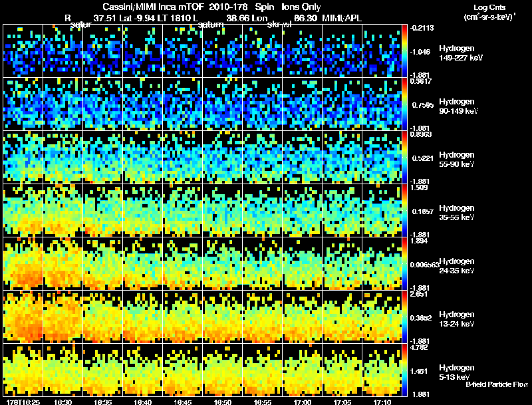Click the 2.651 colorbar value

point(419,294)
